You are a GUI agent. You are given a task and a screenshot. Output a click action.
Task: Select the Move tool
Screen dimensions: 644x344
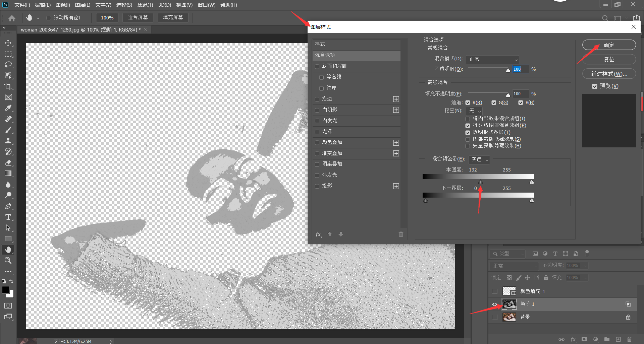(x=8, y=43)
